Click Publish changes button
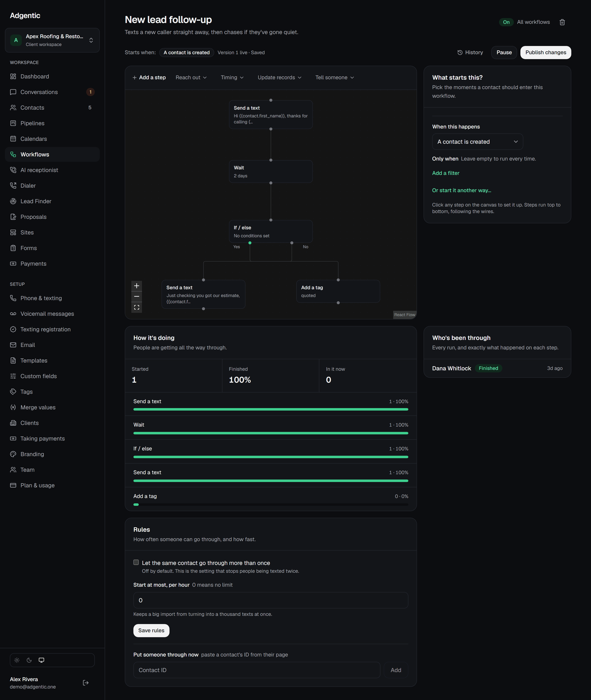Image resolution: width=591 pixels, height=700 pixels. (x=545, y=53)
